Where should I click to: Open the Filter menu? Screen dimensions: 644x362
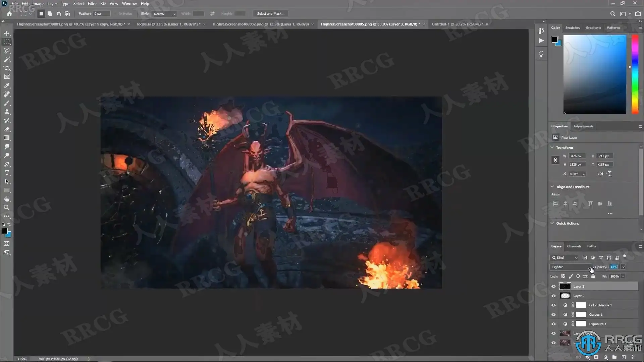(92, 4)
